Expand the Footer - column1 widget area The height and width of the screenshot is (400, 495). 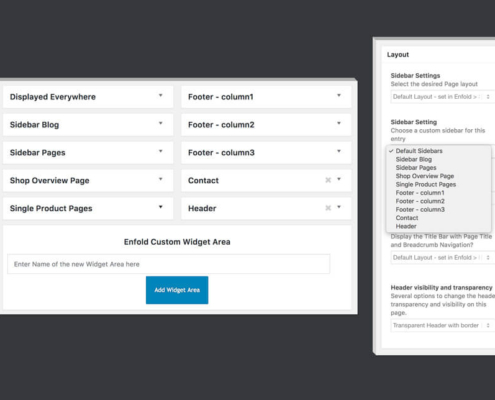pos(339,95)
